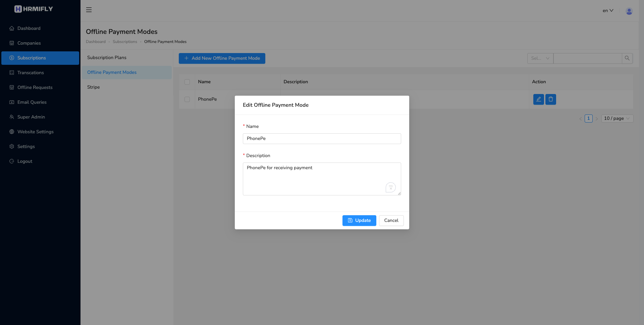Viewport: 644px width, 325px height.
Task: Toggle the hamburger sidebar menu icon
Action: pos(89,10)
